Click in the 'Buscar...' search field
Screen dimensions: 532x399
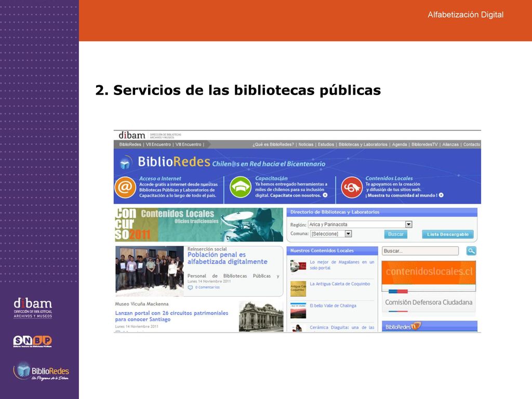pyautogui.click(x=420, y=251)
